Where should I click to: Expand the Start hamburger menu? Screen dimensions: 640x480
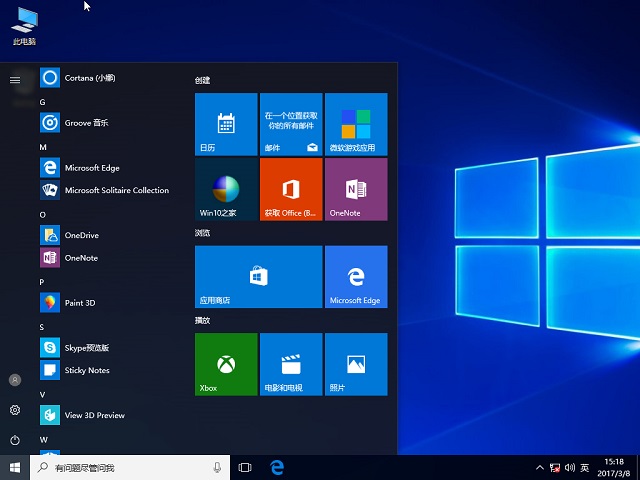pyautogui.click(x=15, y=79)
